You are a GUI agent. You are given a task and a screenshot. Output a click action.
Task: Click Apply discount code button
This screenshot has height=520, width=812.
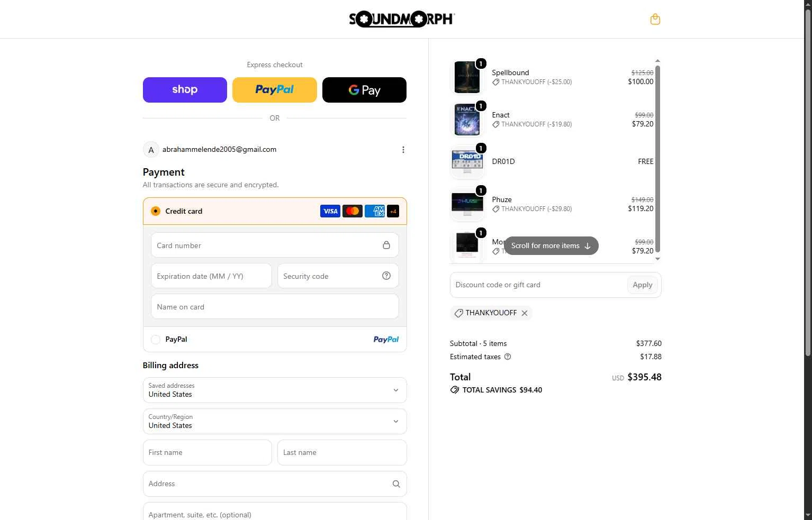click(643, 285)
